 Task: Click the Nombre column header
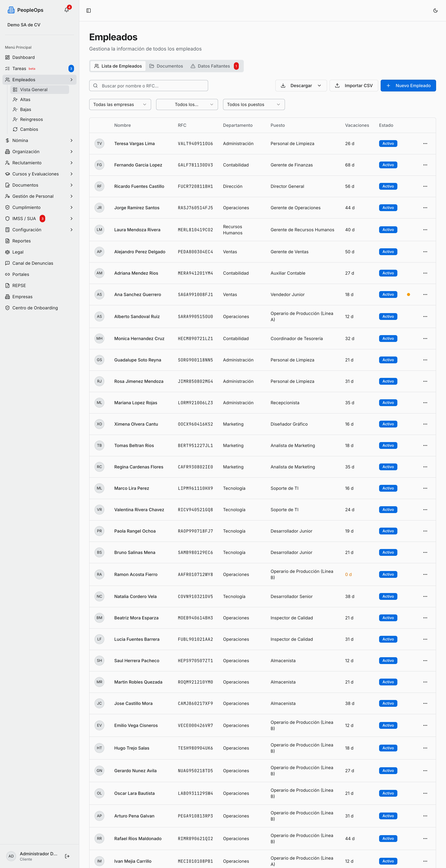click(122, 125)
